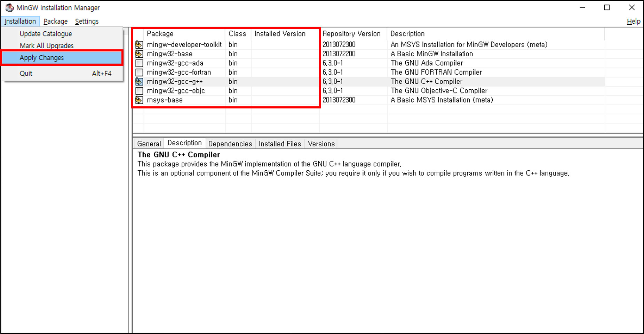Select the mingw32-base package name
The height and width of the screenshot is (334, 644).
(x=169, y=54)
